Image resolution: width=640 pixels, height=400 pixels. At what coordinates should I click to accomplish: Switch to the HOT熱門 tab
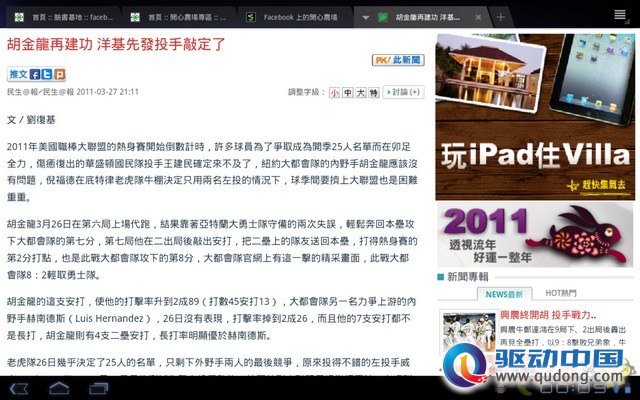[x=561, y=293]
